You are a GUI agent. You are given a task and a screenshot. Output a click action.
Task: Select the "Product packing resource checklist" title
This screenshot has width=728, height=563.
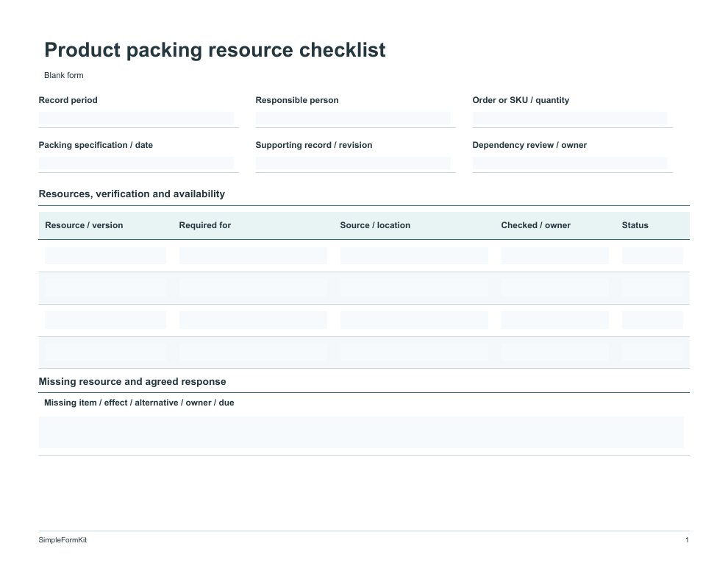215,50
